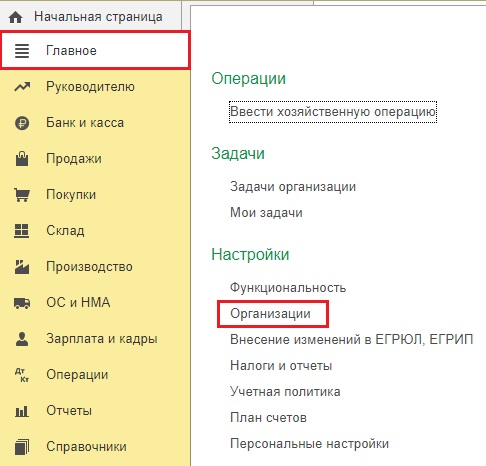Screen dimensions: 486x466
Task: Open the Ввести хозяйственную операцию link
Action: click(x=333, y=112)
